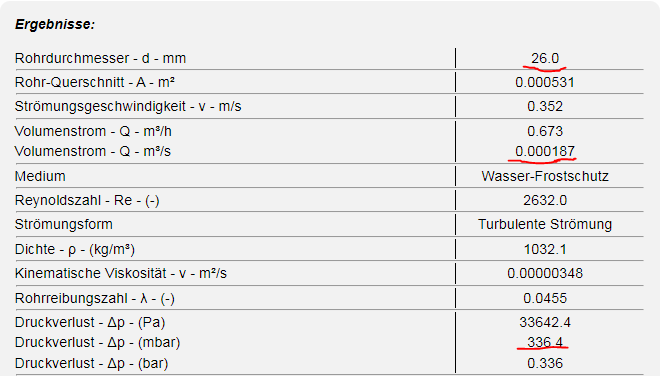This screenshot has height=376, width=664.
Task: Click the Turbulente Strömung text
Action: point(545,224)
